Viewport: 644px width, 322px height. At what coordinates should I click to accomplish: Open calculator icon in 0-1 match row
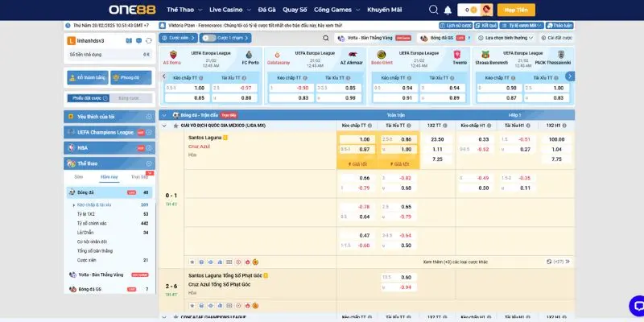(201, 262)
